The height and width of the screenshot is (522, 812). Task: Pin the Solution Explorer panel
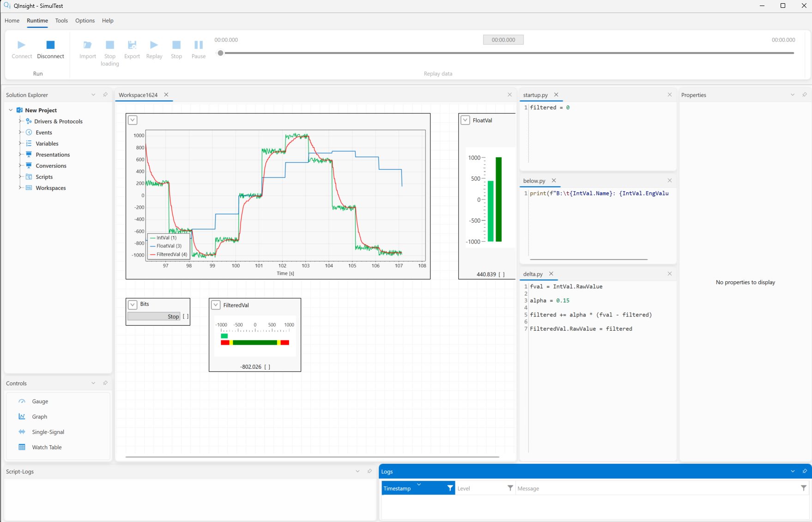tap(105, 95)
